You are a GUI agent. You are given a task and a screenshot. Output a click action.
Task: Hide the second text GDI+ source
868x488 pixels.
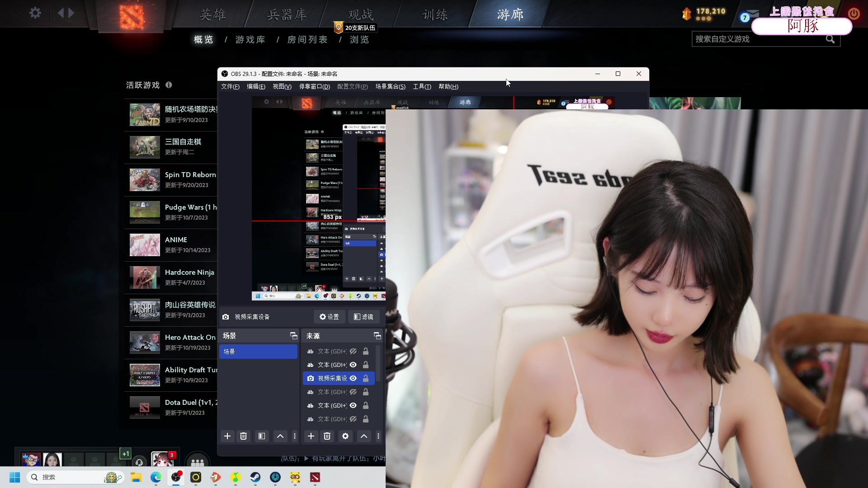(353, 365)
